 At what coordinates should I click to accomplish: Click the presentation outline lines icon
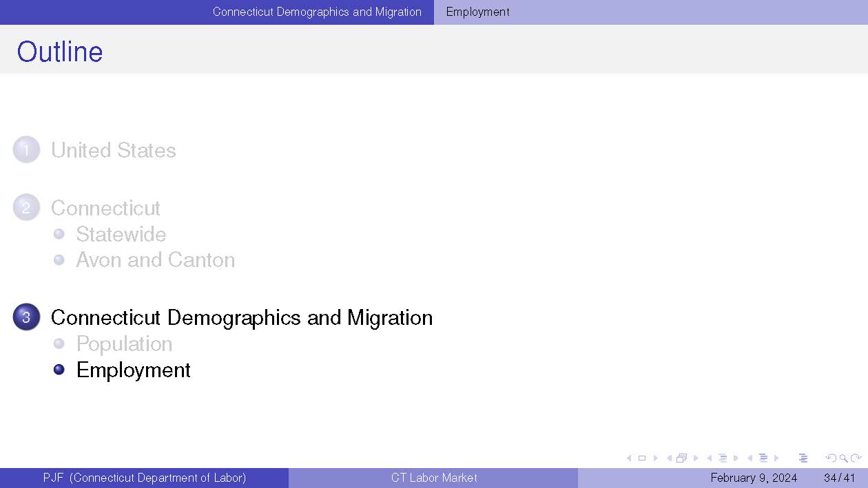pos(803,458)
